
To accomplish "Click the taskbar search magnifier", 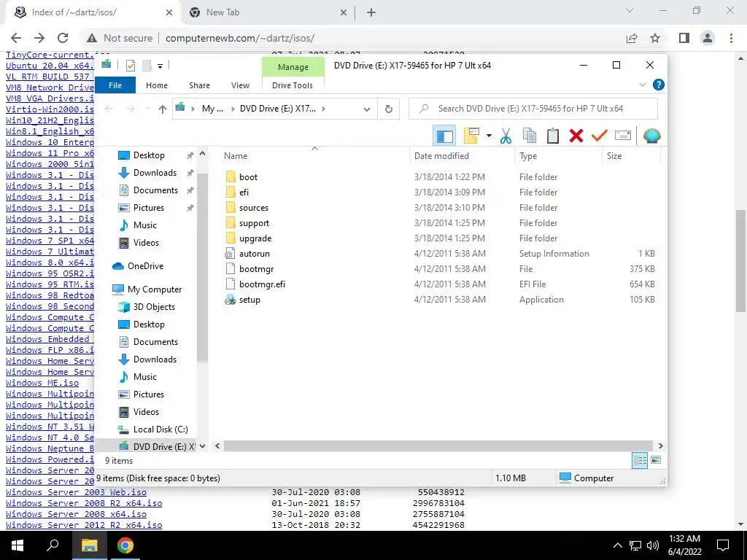I will (x=53, y=545).
